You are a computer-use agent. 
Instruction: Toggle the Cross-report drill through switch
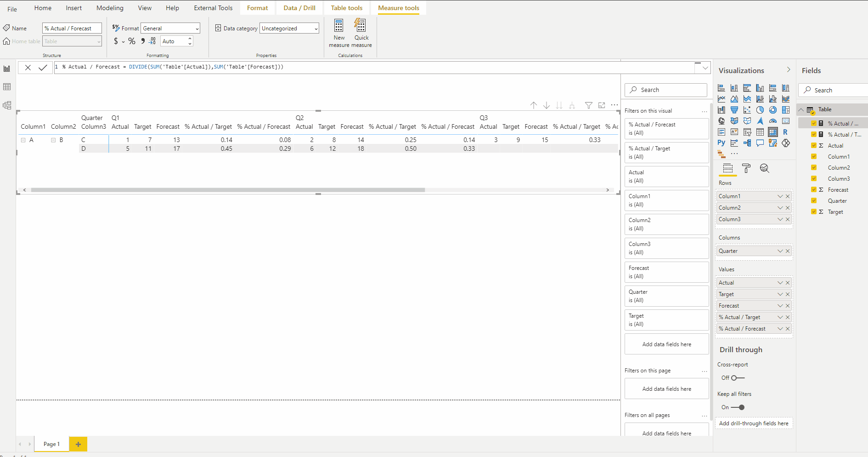pyautogui.click(x=738, y=378)
